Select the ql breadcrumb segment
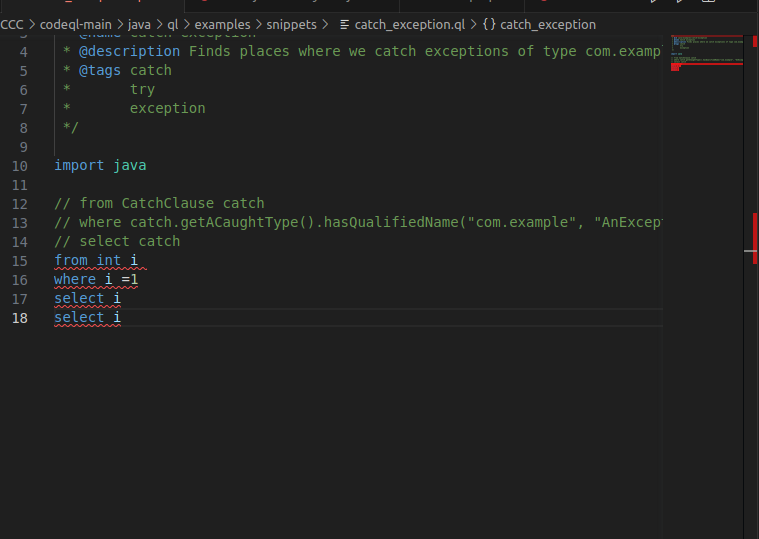 [x=173, y=24]
